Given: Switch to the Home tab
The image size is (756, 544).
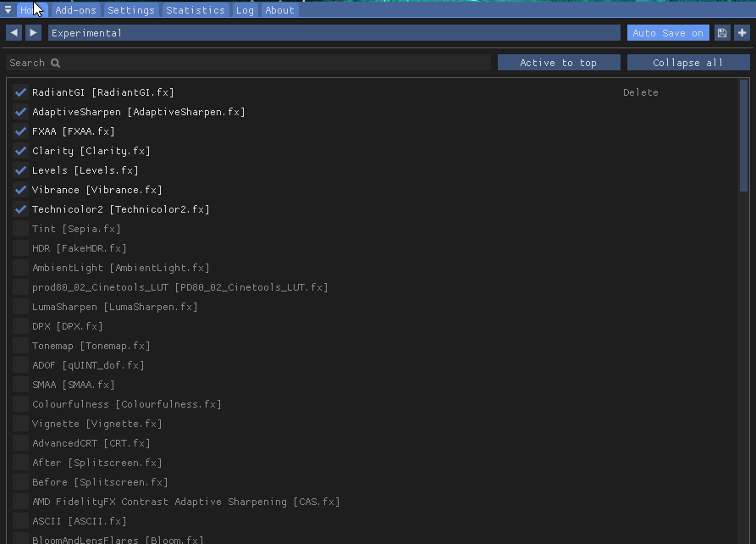Looking at the screenshot, I should (32, 9).
